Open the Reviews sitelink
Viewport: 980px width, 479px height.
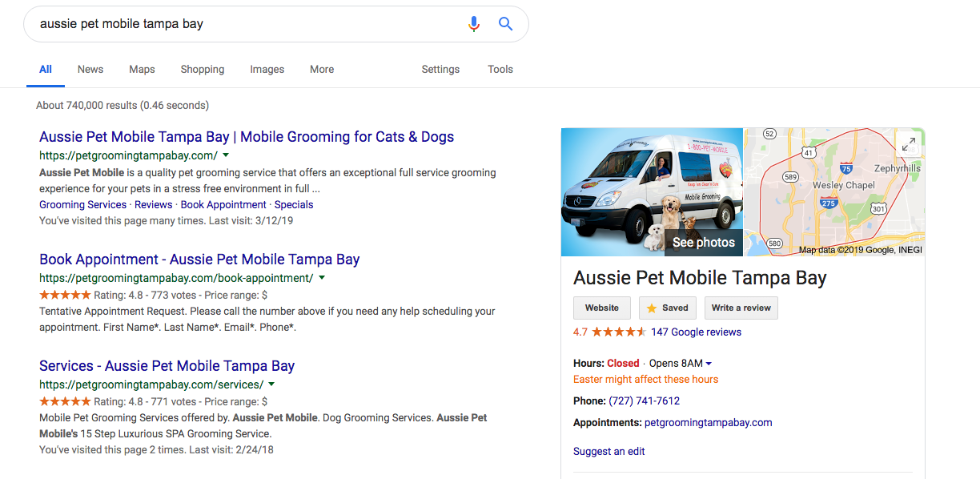pyautogui.click(x=154, y=204)
